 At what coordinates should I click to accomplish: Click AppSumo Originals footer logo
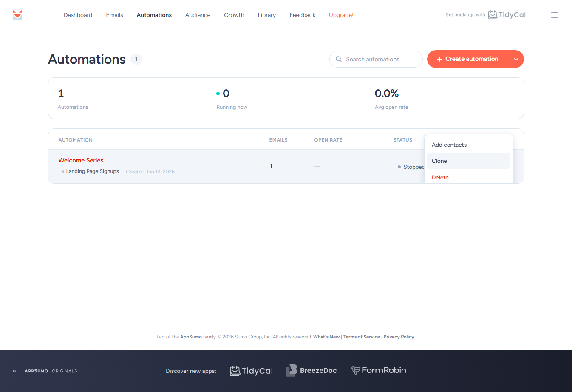click(x=45, y=371)
